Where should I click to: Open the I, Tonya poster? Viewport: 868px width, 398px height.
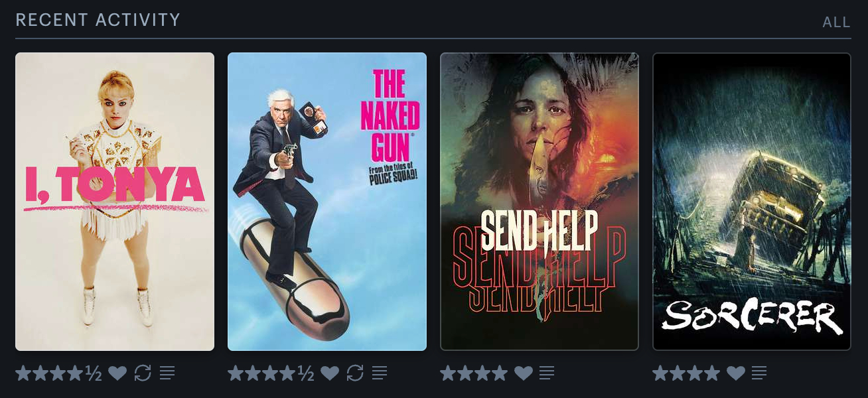point(115,202)
